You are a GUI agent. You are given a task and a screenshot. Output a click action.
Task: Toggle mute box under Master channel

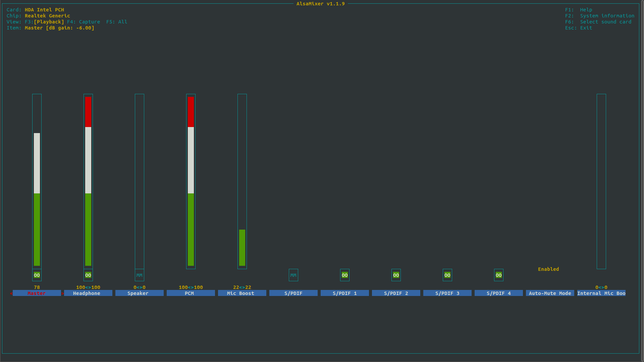37,275
